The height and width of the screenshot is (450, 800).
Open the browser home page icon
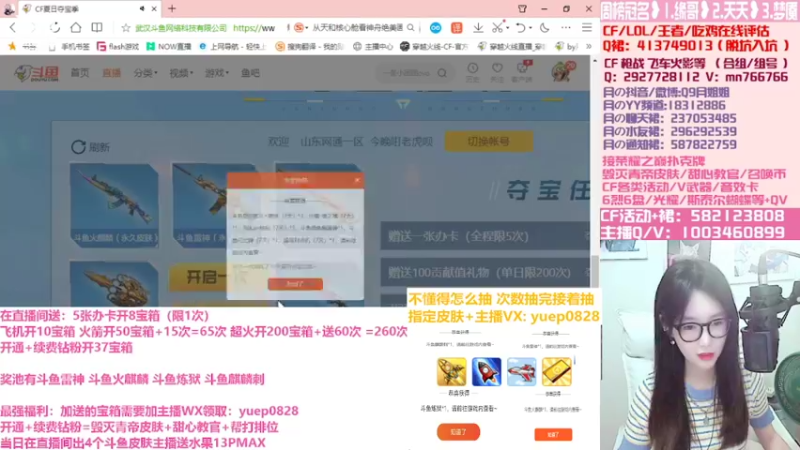click(76, 28)
